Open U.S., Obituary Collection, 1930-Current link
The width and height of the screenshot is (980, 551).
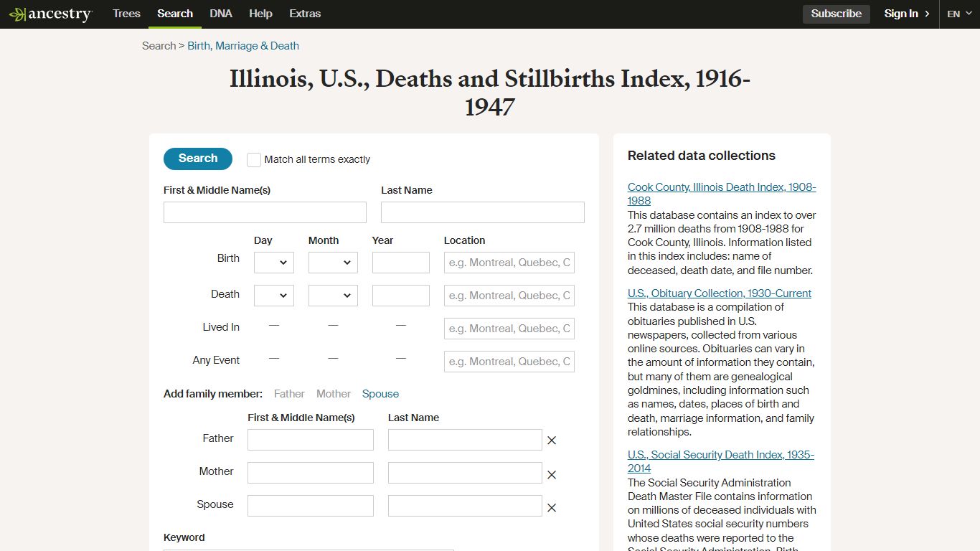click(x=720, y=293)
